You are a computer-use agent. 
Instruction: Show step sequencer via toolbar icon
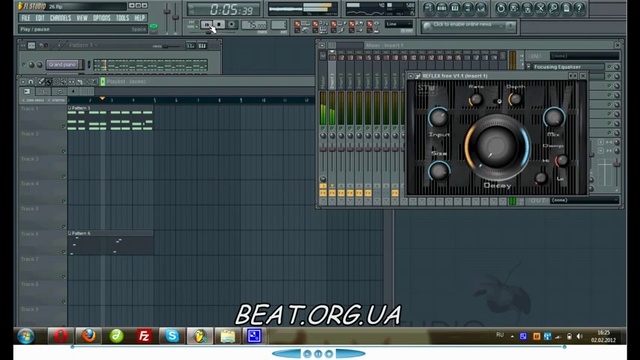pos(442,8)
